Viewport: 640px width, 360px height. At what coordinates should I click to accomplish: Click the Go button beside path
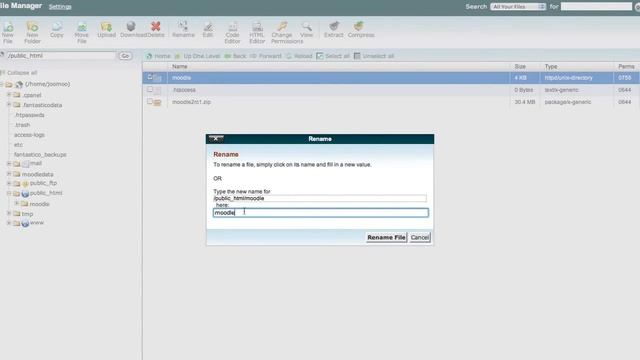coord(125,56)
